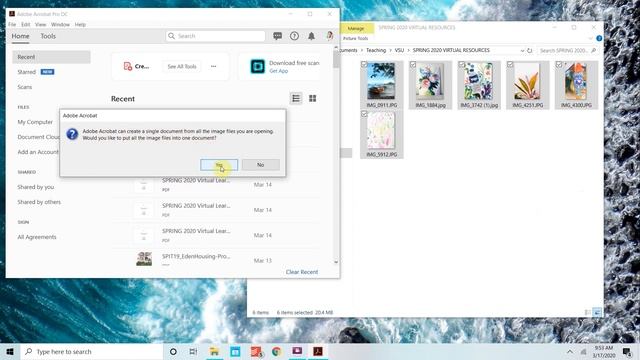Image resolution: width=640 pixels, height=360 pixels.
Task: Click the taskbar search box
Action: [92, 351]
